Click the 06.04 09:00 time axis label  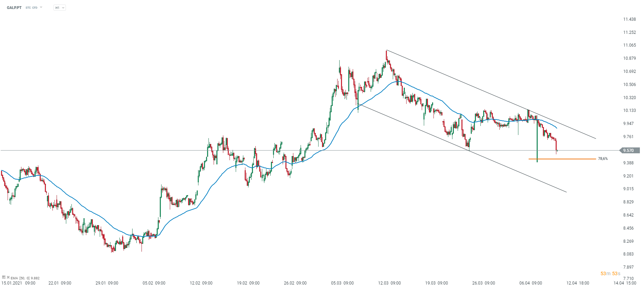point(530,283)
